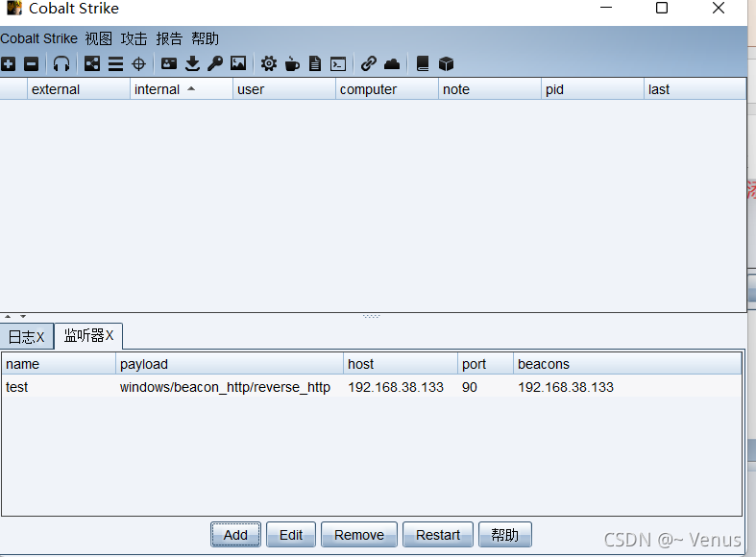Sort sessions by external column
The height and width of the screenshot is (557, 756).
tap(79, 89)
